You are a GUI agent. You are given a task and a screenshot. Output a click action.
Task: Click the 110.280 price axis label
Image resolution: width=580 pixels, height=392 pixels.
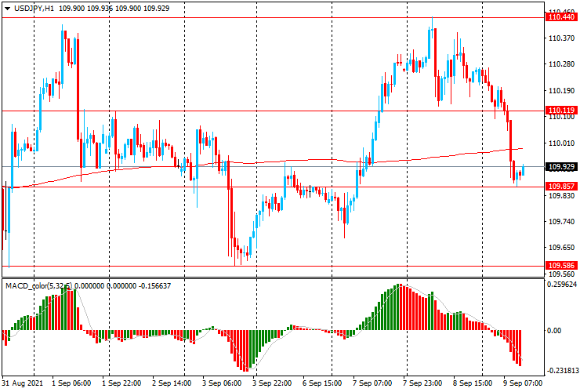561,64
